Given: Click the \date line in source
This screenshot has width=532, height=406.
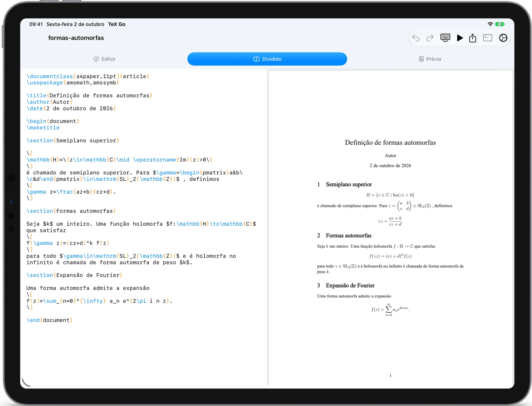Looking at the screenshot, I should point(71,108).
